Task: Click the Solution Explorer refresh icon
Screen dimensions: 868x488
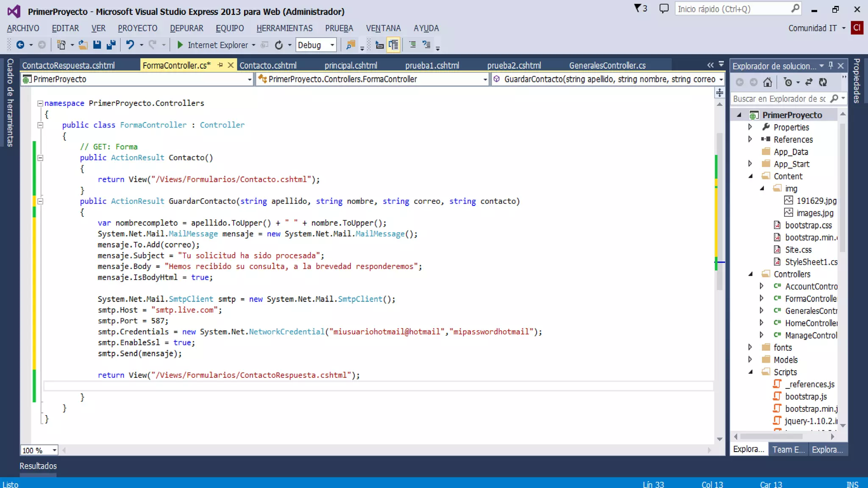Action: pos(823,82)
